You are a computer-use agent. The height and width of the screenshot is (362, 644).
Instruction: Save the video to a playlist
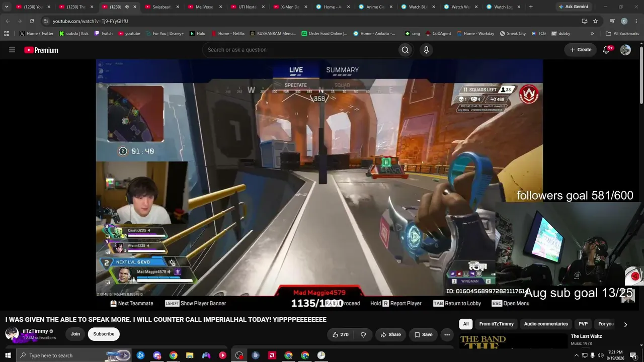tap(423, 334)
